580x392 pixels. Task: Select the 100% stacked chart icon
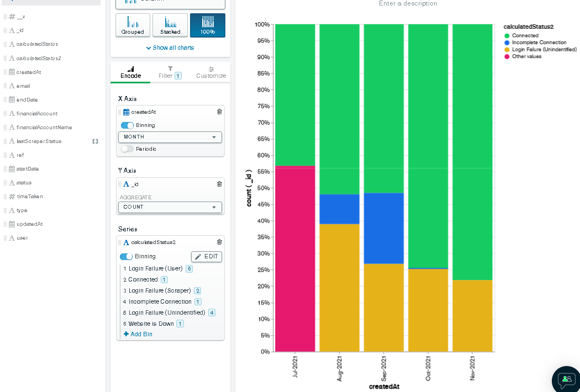[x=207, y=25]
